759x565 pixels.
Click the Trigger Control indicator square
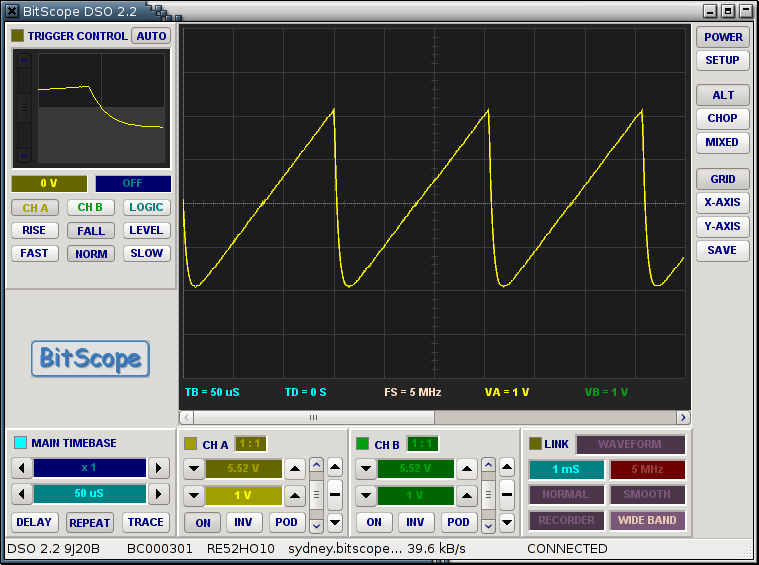tap(17, 36)
